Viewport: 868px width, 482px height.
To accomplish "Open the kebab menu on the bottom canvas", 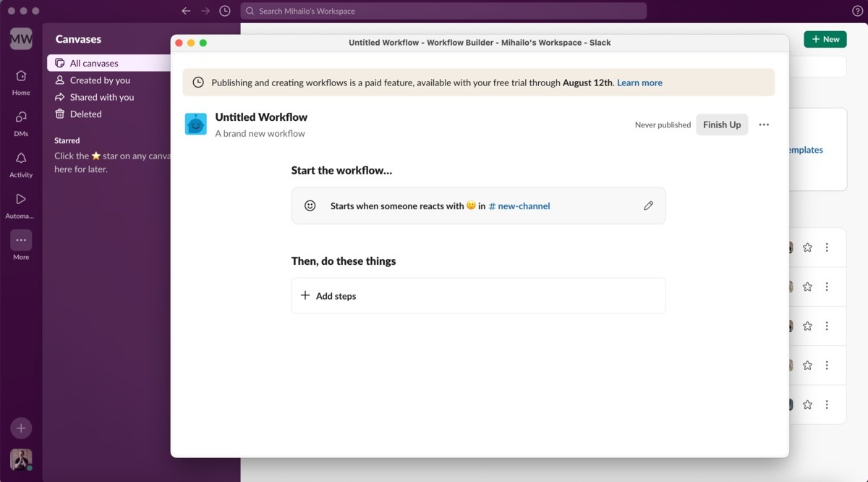I will (827, 405).
